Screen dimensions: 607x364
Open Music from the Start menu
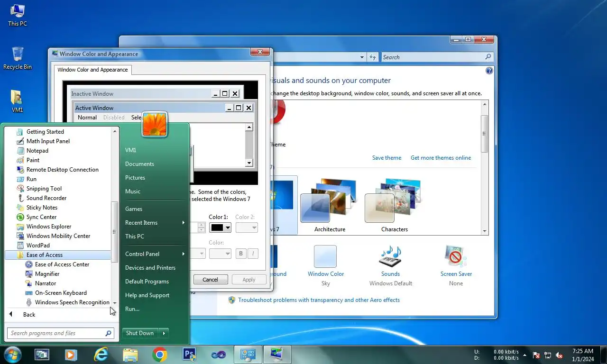click(133, 191)
